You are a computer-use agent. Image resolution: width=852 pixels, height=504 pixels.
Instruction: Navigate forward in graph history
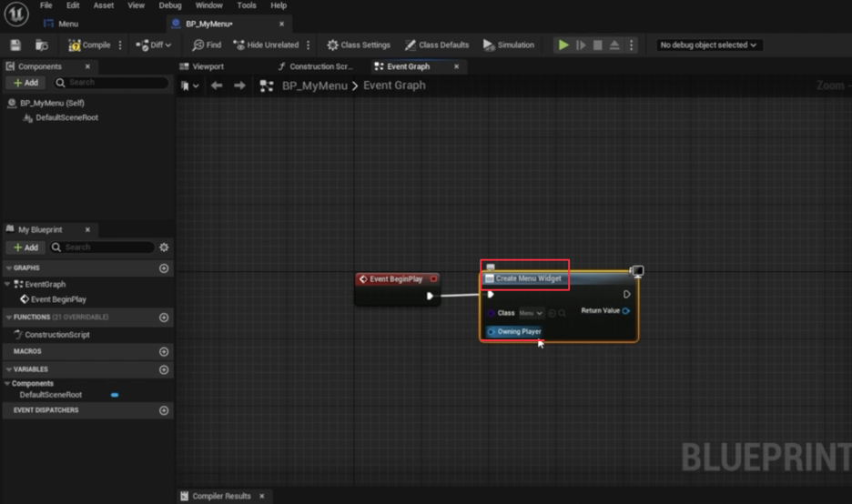[239, 86]
